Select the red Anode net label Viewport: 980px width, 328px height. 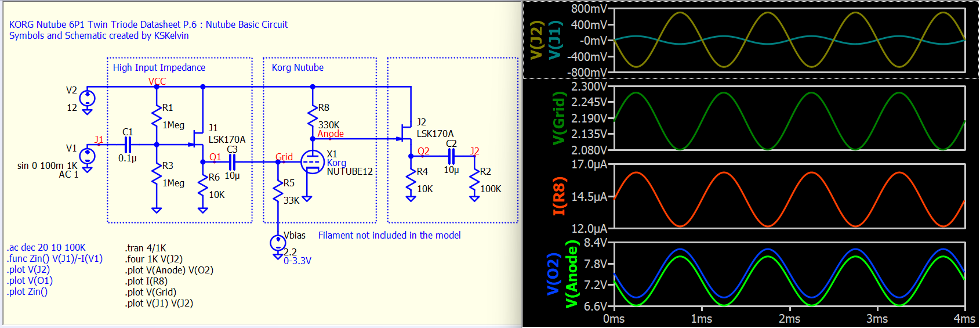(x=331, y=134)
